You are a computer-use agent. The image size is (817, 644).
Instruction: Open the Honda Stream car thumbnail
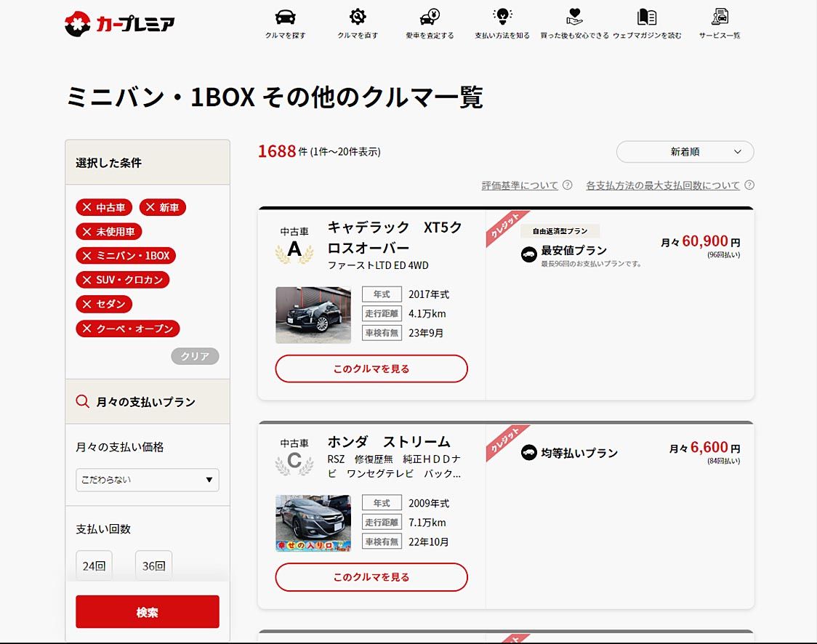click(x=313, y=523)
